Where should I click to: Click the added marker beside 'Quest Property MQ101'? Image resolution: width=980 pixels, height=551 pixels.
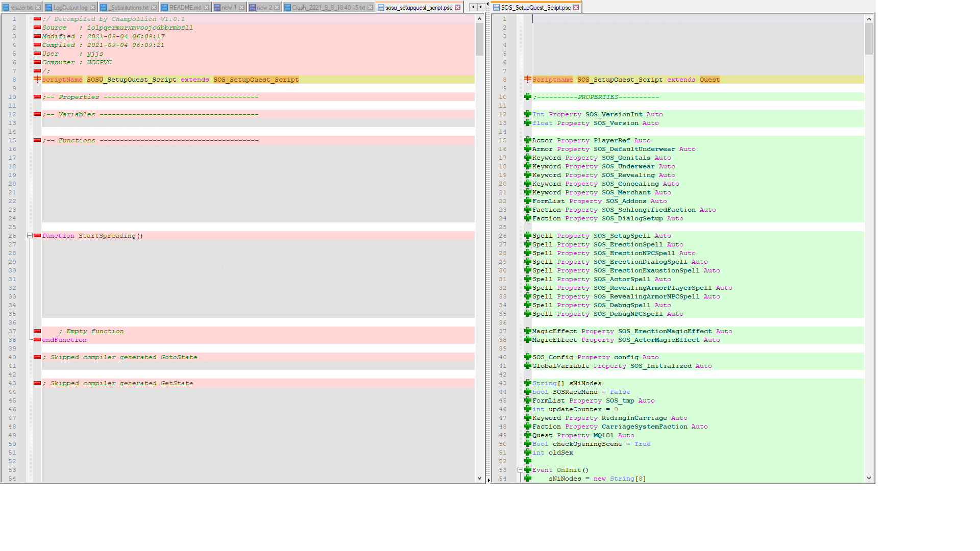pos(528,435)
